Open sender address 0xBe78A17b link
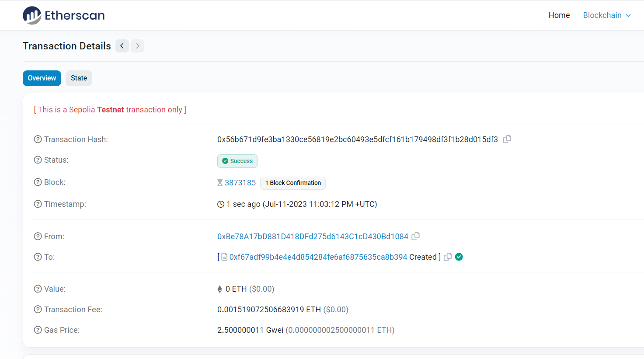Viewport: 644px width, 359px height. click(313, 237)
